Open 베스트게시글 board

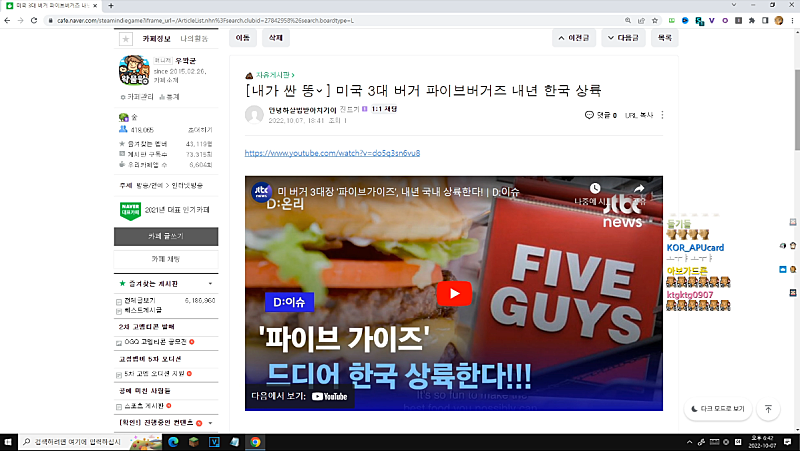143,310
